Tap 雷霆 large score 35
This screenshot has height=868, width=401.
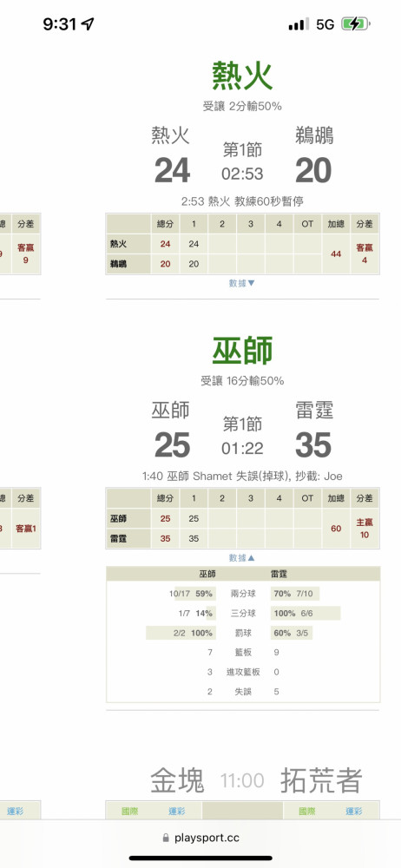click(x=313, y=445)
